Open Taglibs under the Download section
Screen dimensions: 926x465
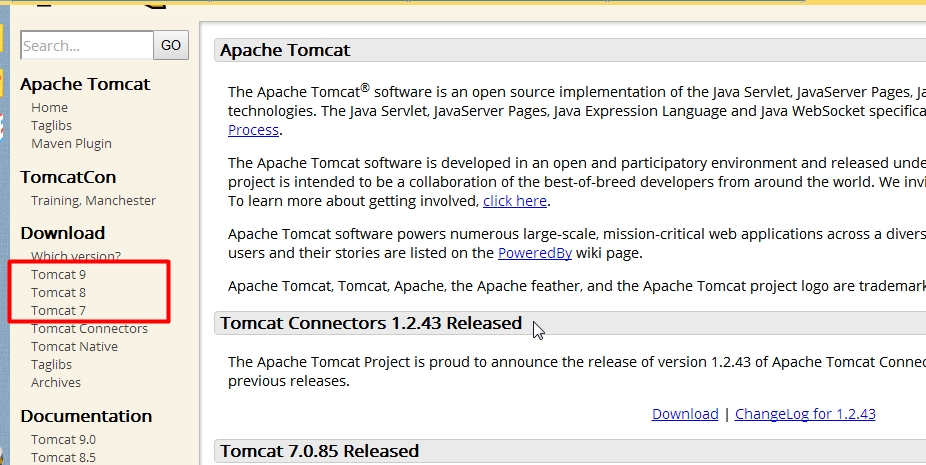click(x=51, y=365)
